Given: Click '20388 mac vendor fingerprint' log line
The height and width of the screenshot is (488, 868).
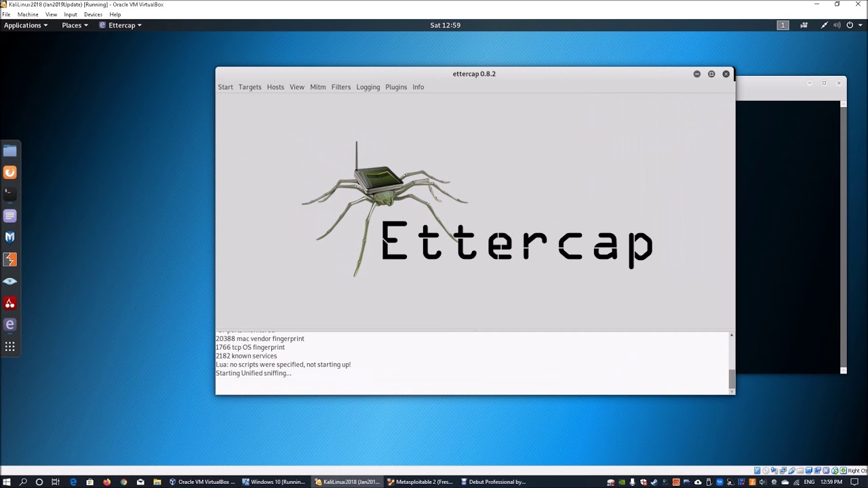Looking at the screenshot, I should point(260,339).
